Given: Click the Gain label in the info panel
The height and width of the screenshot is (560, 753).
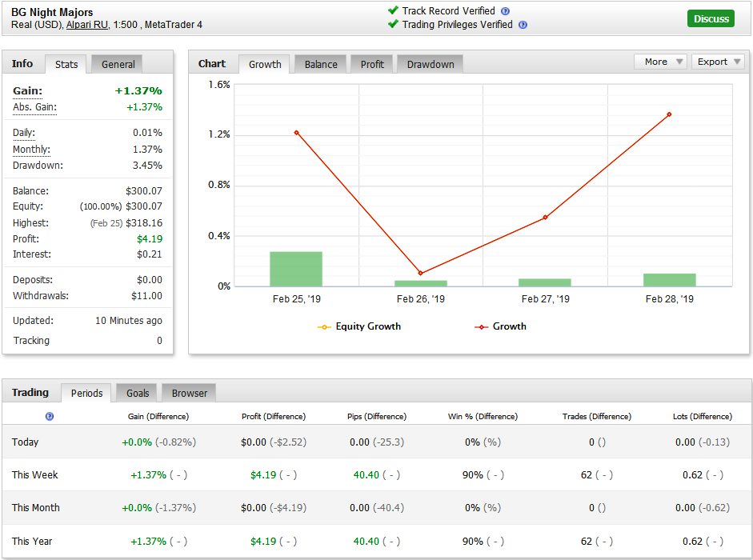Looking at the screenshot, I should point(27,90).
